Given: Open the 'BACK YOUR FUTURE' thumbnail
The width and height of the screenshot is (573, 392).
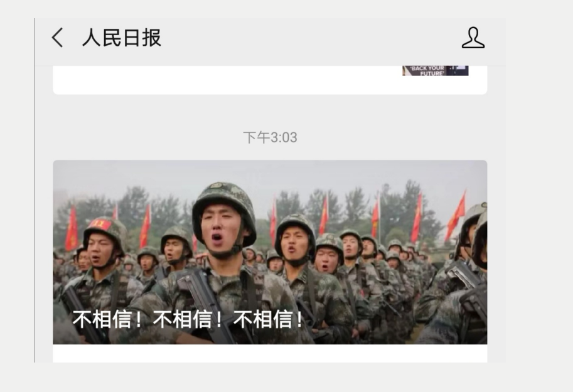Looking at the screenshot, I should [x=435, y=71].
